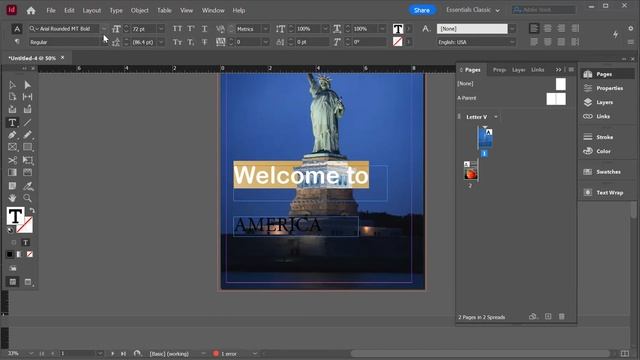Select the Gap tool
This screenshot has width=640, height=360.
tap(27, 97)
